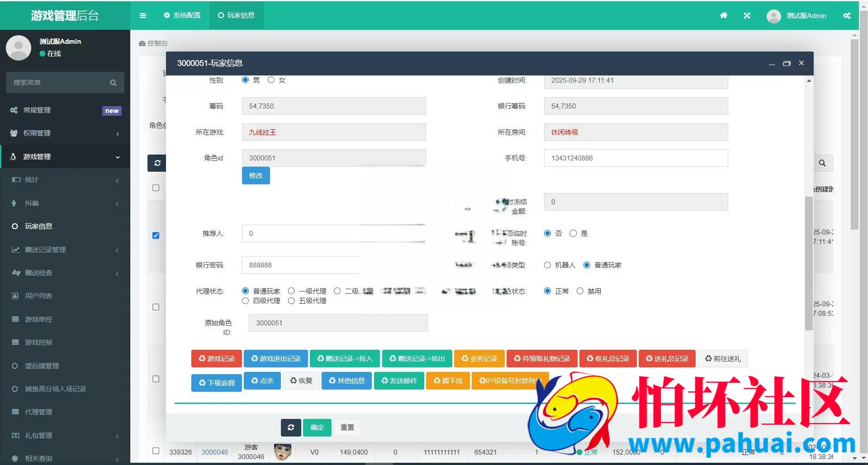Image resolution: width=868 pixels, height=465 pixels.
Task: Open 用户列表 in sidebar
Action: (x=65, y=296)
